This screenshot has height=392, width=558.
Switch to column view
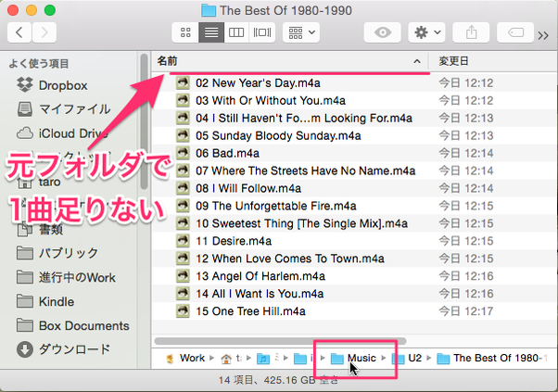point(236,32)
